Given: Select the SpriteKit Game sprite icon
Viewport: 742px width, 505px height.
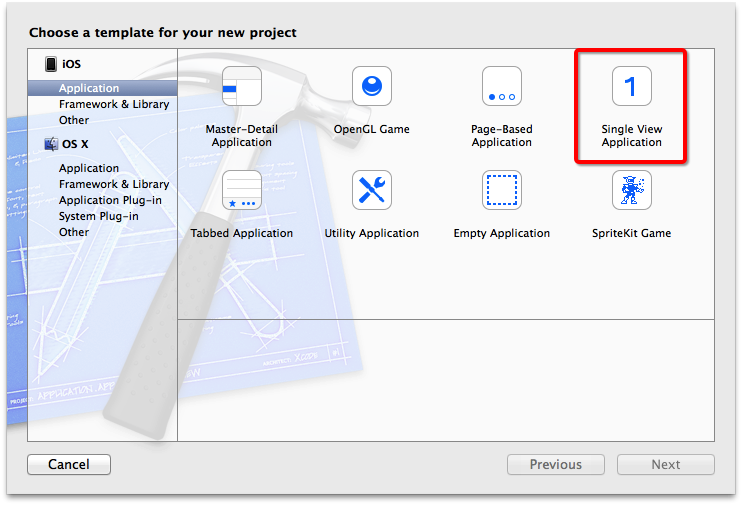Looking at the screenshot, I should point(632,190).
